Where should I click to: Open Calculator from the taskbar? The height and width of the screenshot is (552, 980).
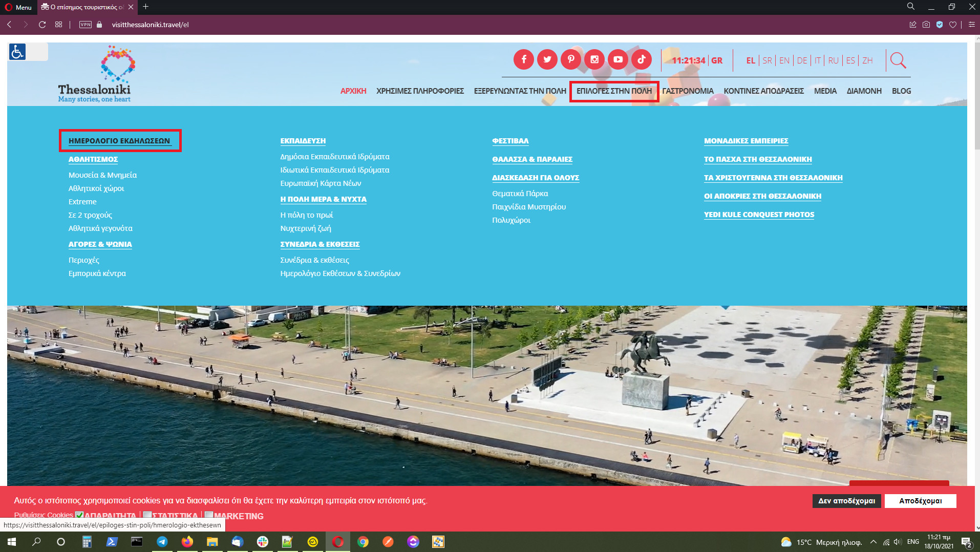coord(87,542)
